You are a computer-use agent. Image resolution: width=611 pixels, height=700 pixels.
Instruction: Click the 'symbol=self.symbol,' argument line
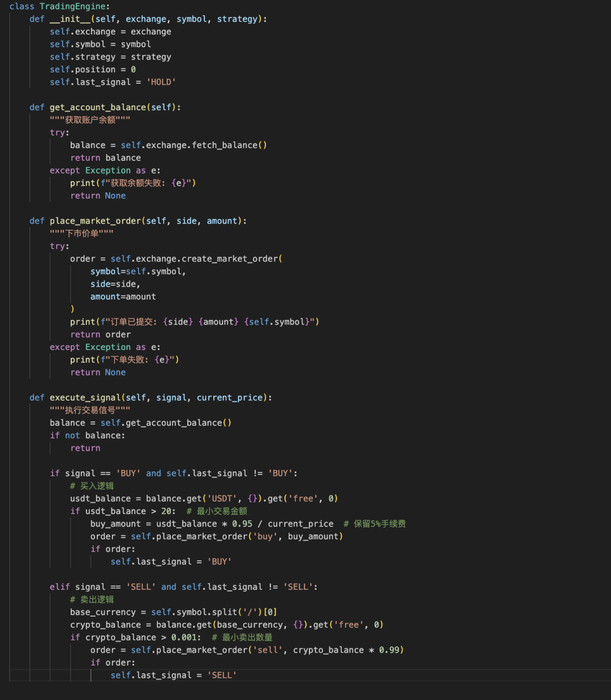[x=138, y=271]
